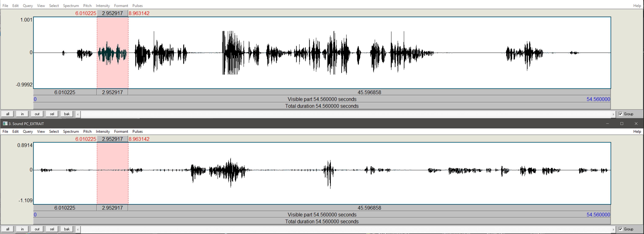The height and width of the screenshot is (234, 644).
Task: Open Query menu in upper sound window
Action: [x=28, y=5]
